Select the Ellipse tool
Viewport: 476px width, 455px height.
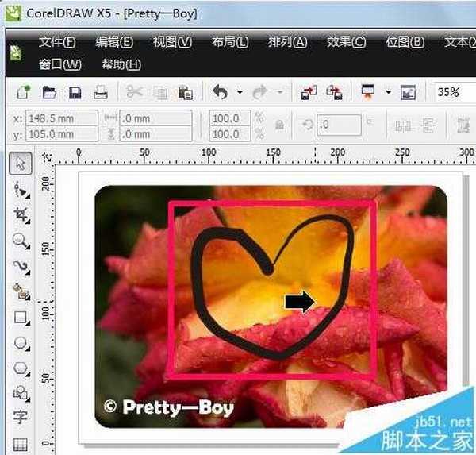21,343
